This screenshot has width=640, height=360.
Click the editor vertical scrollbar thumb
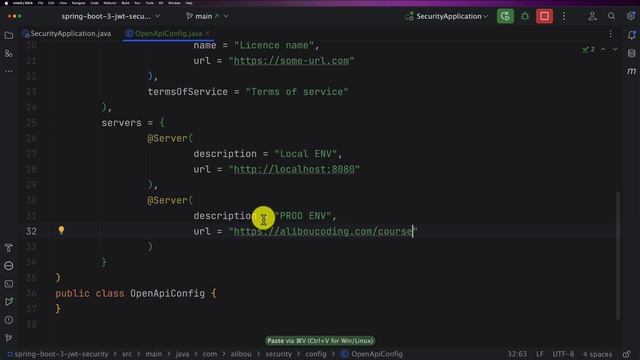(618, 255)
